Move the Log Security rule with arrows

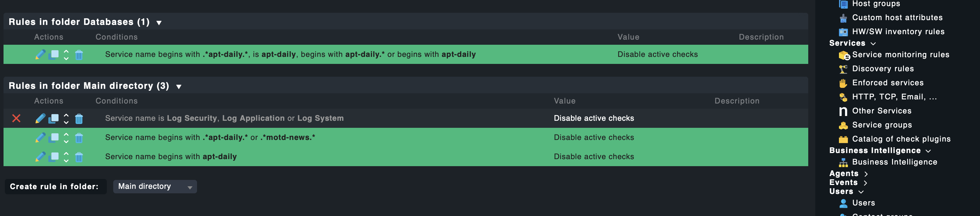click(x=66, y=119)
